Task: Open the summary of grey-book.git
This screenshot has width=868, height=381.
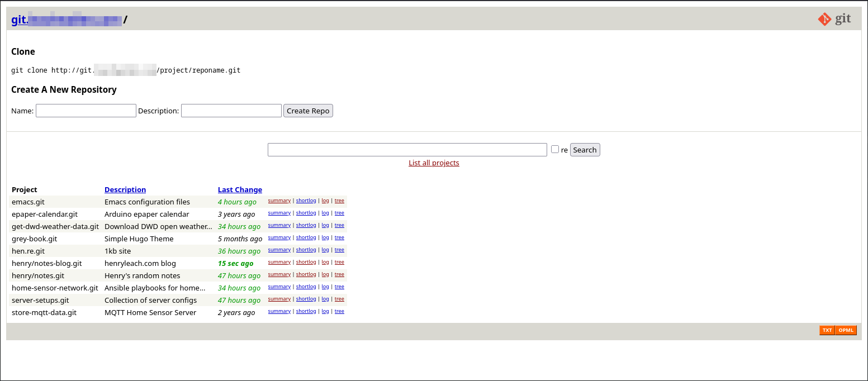Action: click(279, 237)
